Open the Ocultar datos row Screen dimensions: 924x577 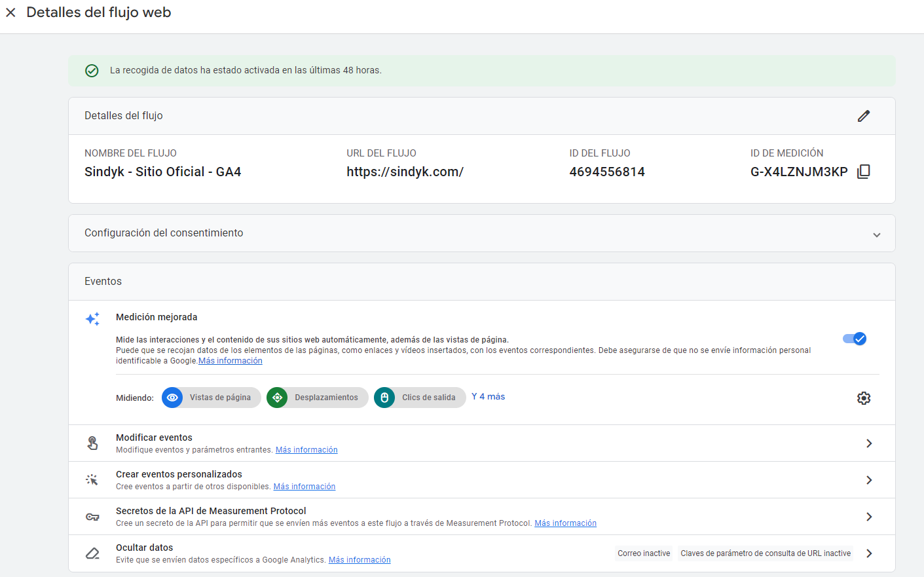869,553
